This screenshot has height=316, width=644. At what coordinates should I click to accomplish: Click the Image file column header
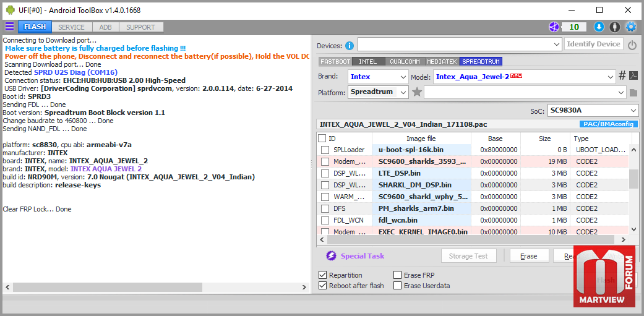coord(421,139)
